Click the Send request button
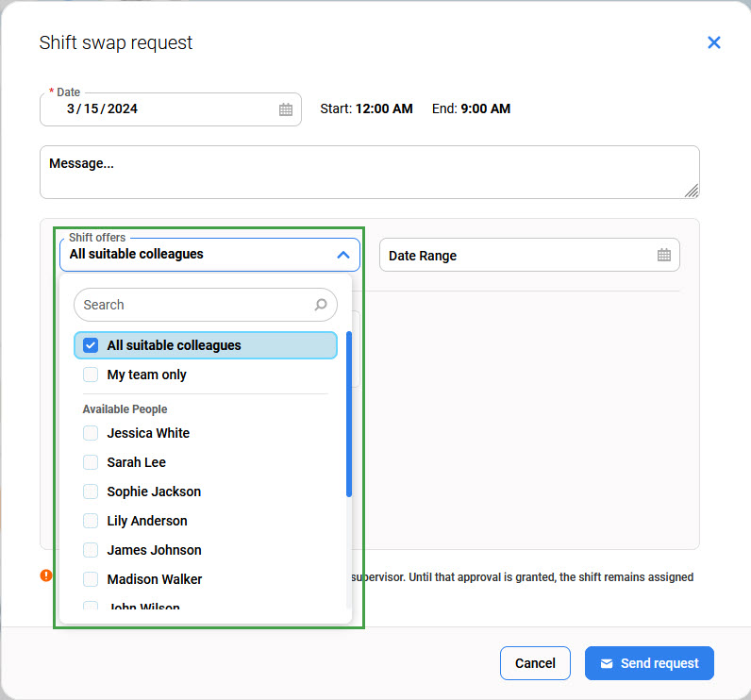751x700 pixels. (649, 663)
